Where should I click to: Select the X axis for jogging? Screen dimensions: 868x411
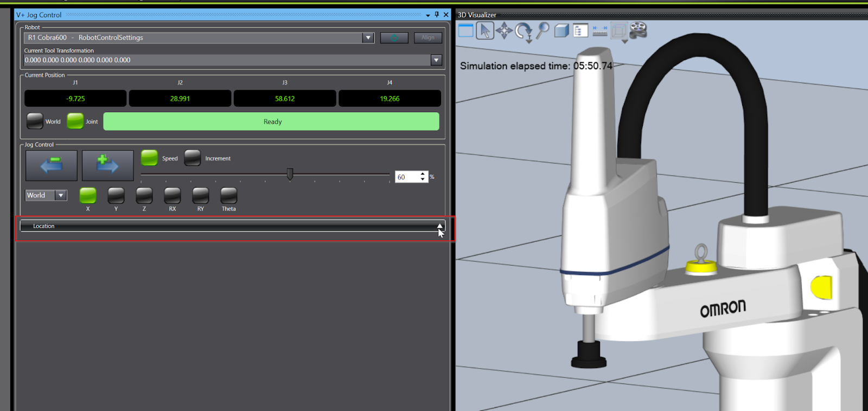pyautogui.click(x=88, y=195)
